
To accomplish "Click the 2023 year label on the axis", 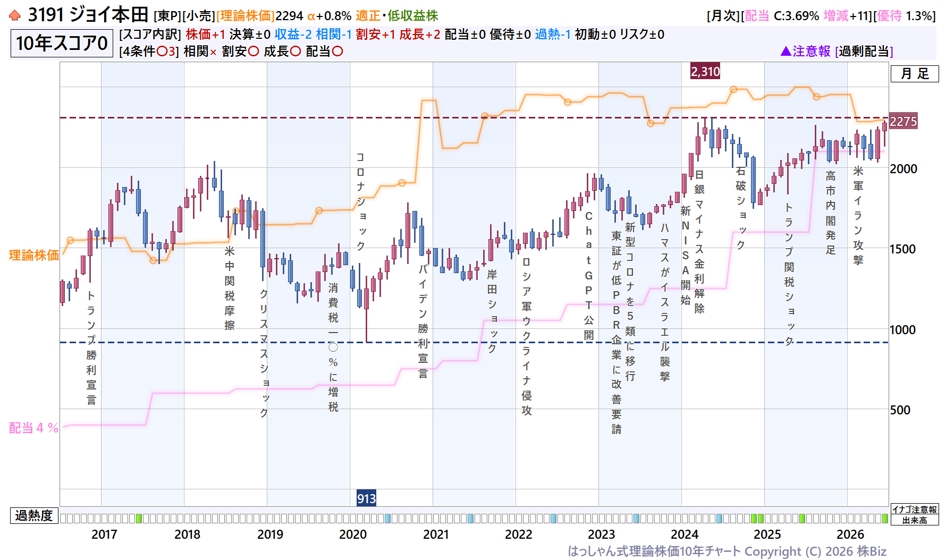I will click(601, 534).
